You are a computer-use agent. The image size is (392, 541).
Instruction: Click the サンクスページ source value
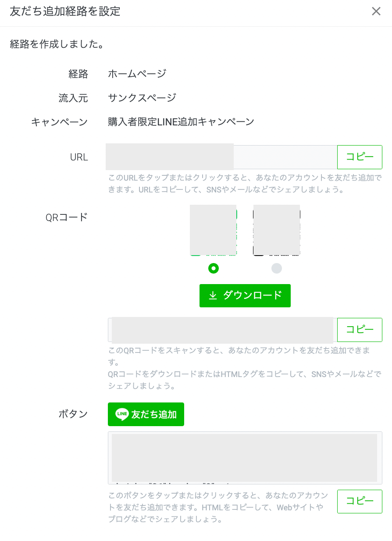pyautogui.click(x=142, y=98)
